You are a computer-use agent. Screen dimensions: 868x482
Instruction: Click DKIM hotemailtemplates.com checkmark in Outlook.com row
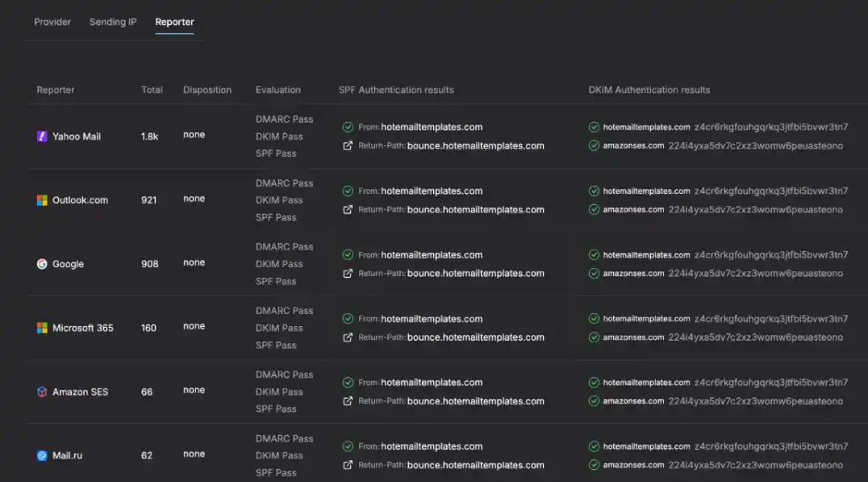(594, 191)
